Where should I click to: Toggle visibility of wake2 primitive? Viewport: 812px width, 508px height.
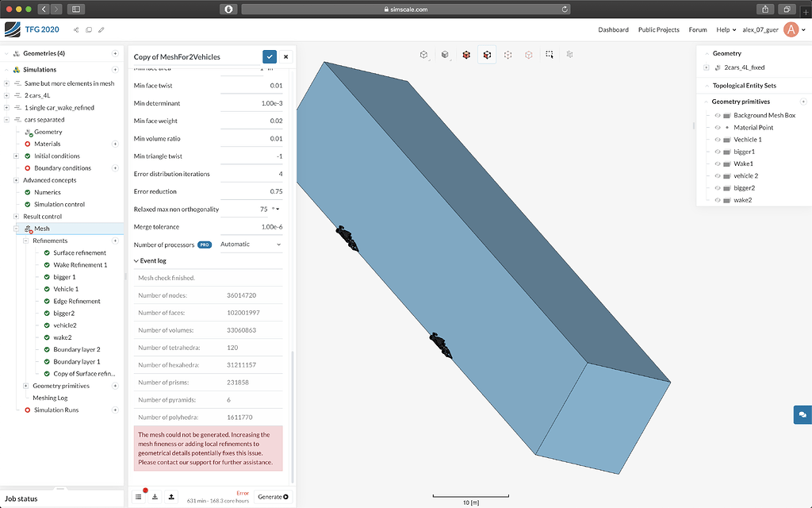[x=717, y=200]
